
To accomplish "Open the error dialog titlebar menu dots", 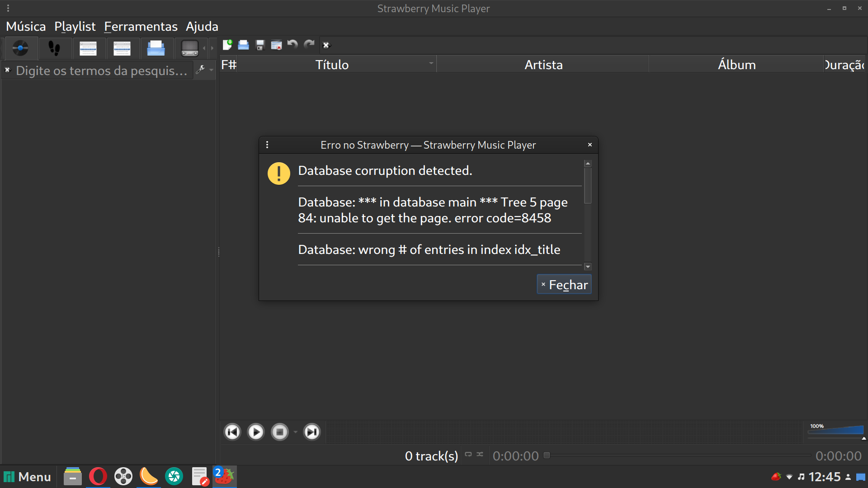I will [x=267, y=145].
